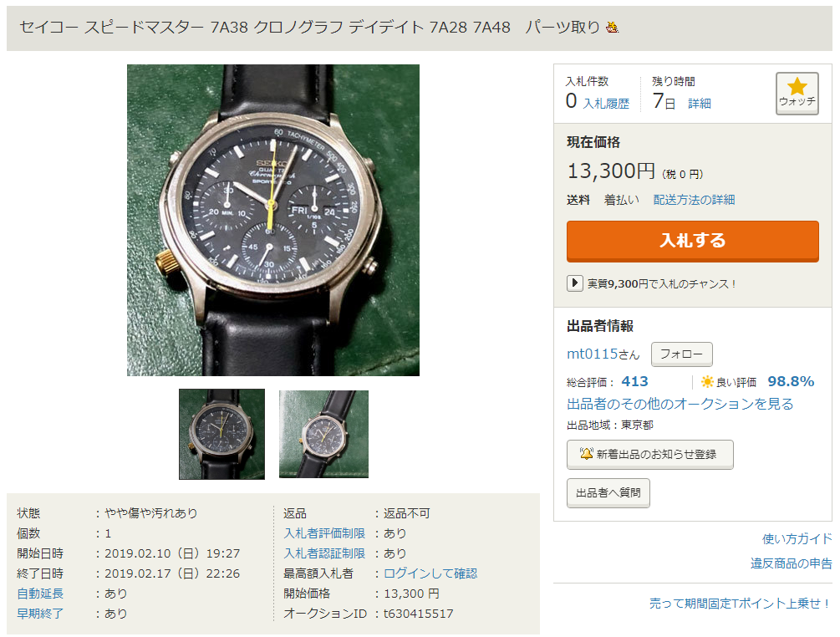Open the 使い方ガイド link
The height and width of the screenshot is (637, 840).
tap(797, 538)
